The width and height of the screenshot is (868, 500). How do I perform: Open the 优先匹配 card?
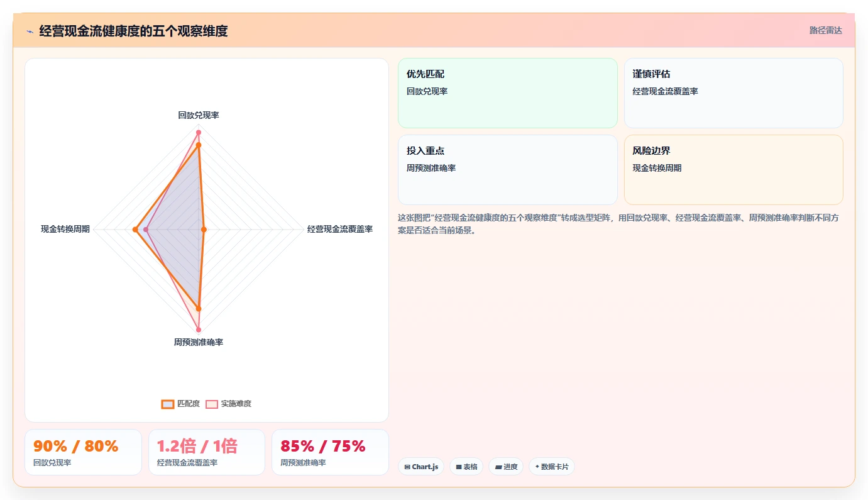(x=508, y=93)
